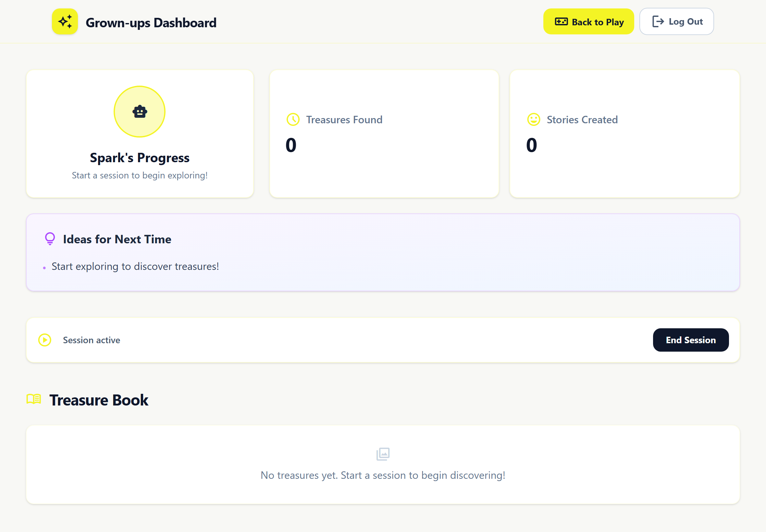Click the 'No treasures yet' empty message
The width and height of the screenshot is (766, 532).
(382, 475)
